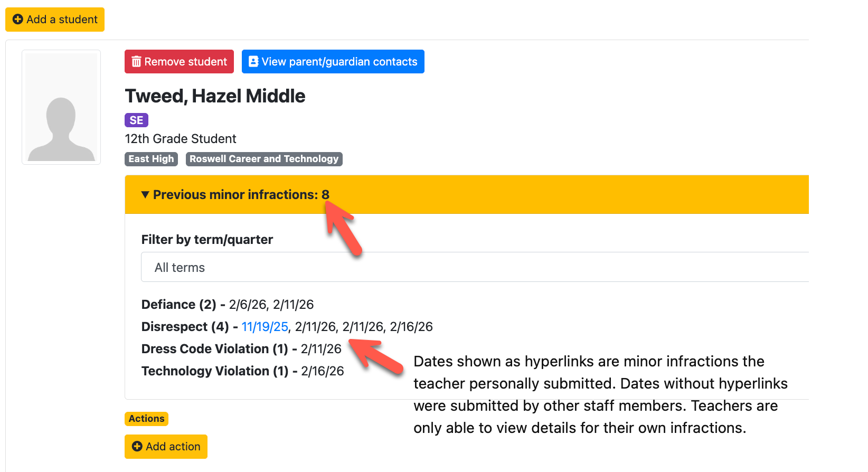Click the student profile photo placeholder

pos(61,107)
